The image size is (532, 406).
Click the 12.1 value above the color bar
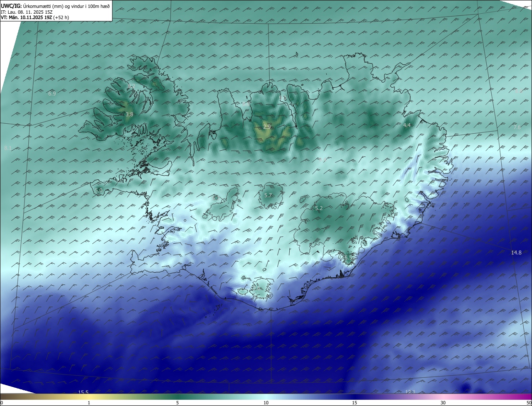click(410, 391)
